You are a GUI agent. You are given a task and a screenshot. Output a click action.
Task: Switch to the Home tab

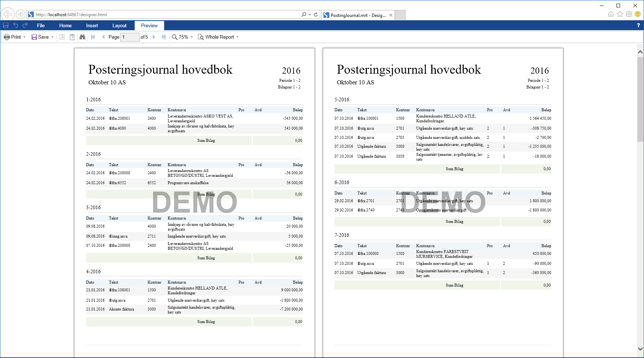coord(66,25)
